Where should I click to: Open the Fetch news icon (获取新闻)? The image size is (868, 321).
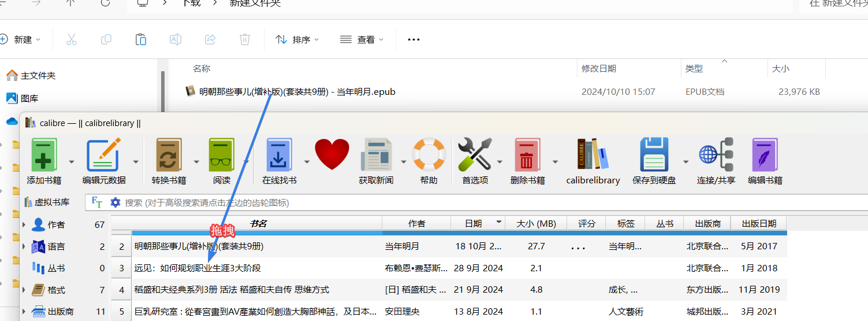click(376, 154)
